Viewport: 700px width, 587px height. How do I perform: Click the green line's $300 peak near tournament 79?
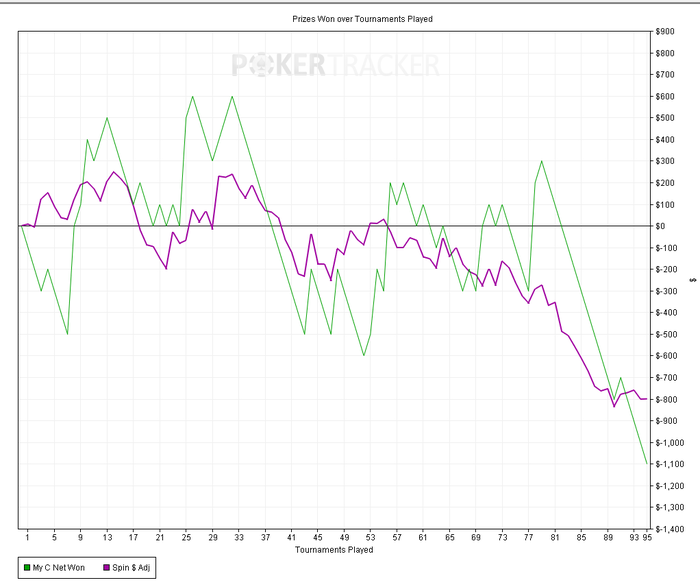tap(542, 161)
